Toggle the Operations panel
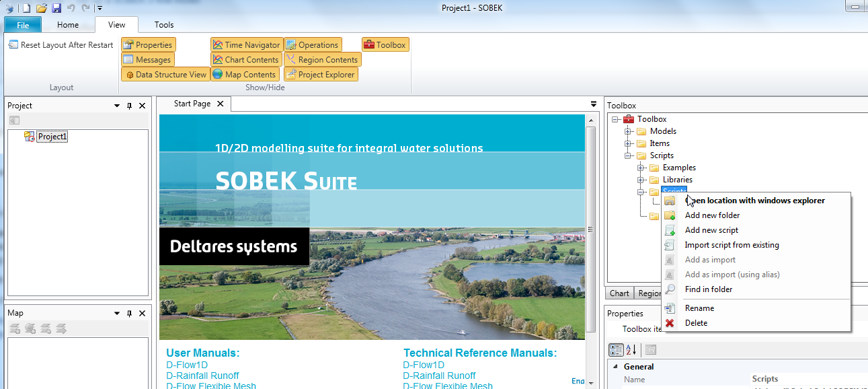868x389 pixels. coord(313,45)
